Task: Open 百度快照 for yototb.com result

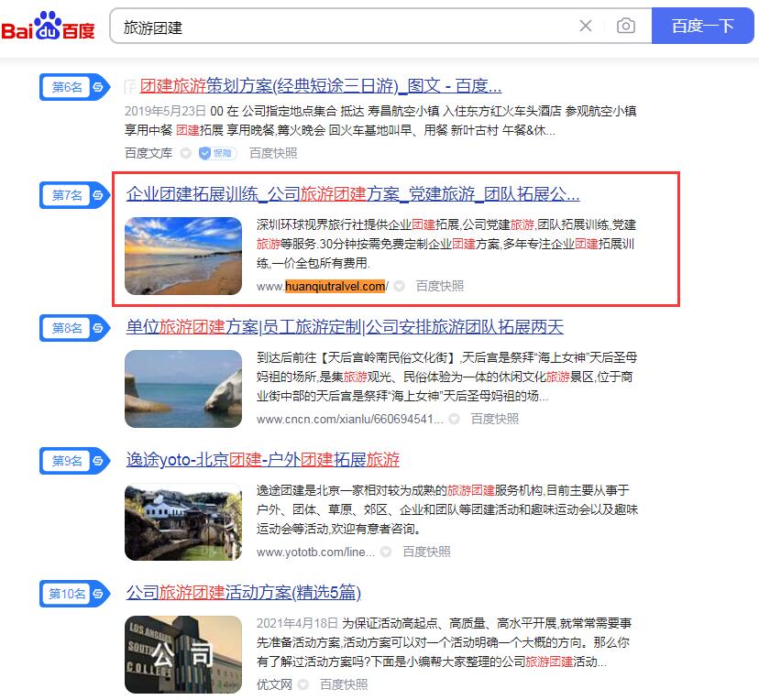Action: point(426,552)
